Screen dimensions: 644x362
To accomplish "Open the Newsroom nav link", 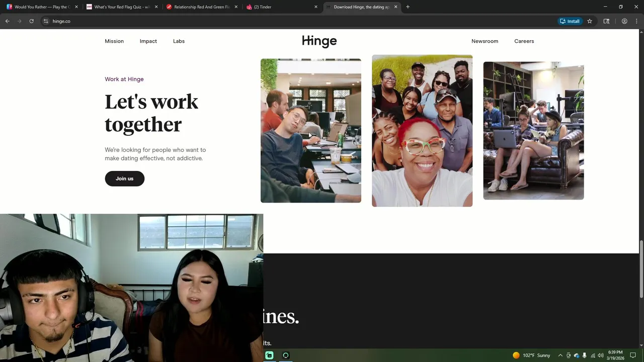I will click(485, 41).
